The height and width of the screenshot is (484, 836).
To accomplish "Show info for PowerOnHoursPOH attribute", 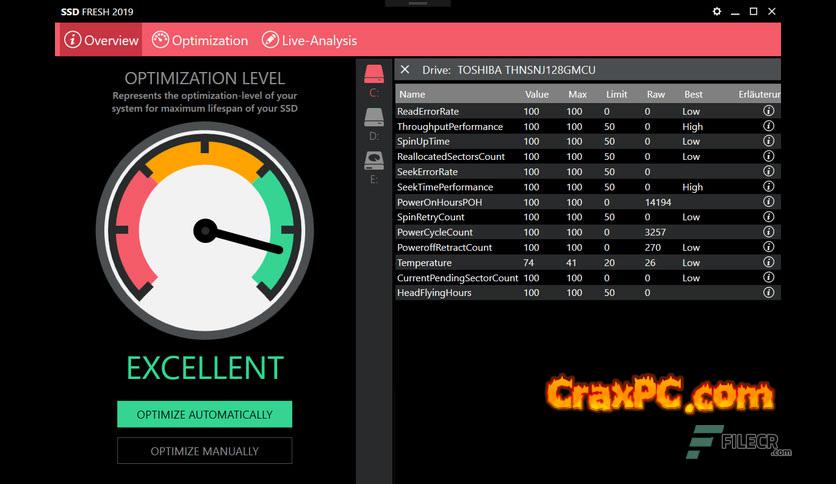I will coord(768,201).
